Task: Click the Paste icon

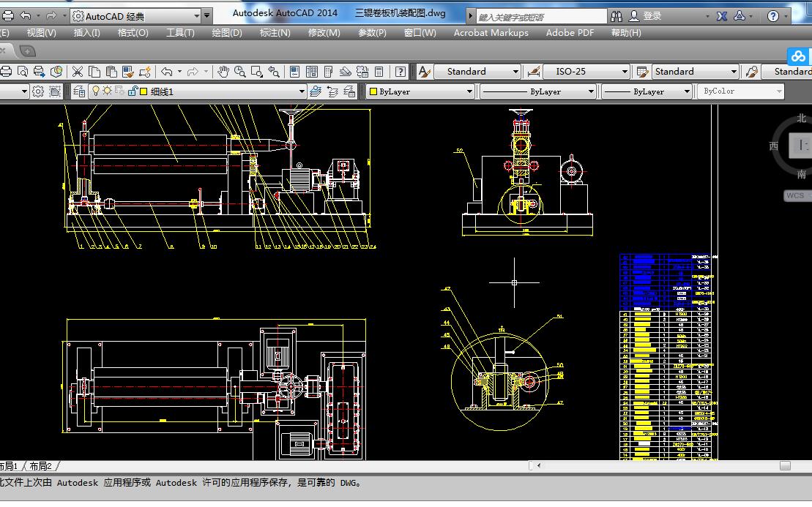Action: [x=111, y=72]
